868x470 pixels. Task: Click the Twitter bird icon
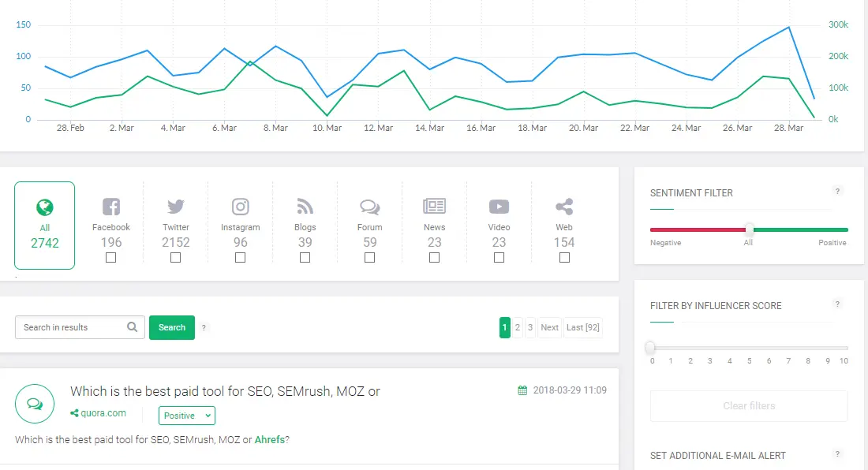tap(175, 207)
